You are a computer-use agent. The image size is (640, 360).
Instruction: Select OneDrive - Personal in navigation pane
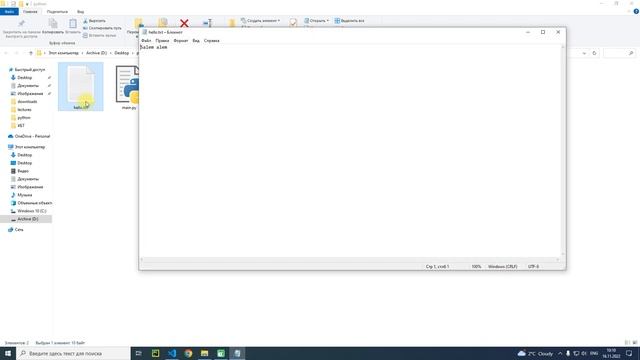click(32, 136)
